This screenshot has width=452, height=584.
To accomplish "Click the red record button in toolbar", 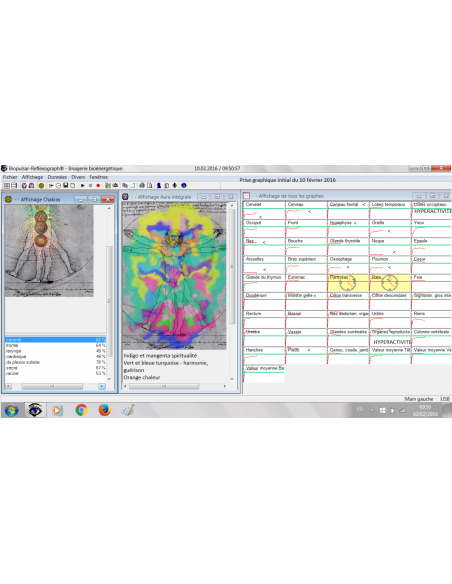I will click(98, 185).
